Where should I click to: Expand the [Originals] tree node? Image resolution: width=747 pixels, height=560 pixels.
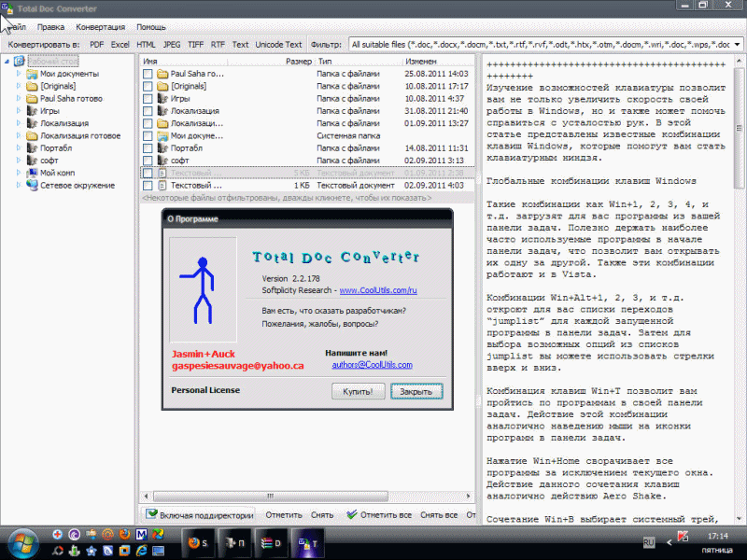(19, 86)
